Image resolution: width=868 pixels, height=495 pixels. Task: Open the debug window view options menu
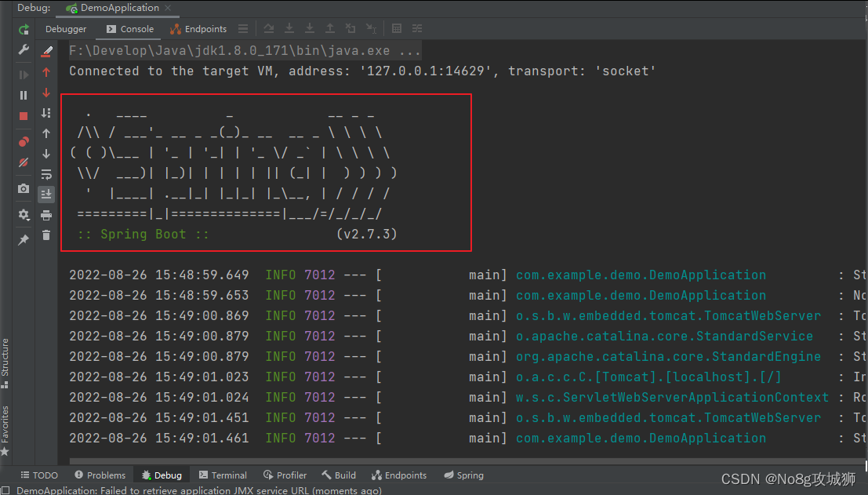(418, 28)
